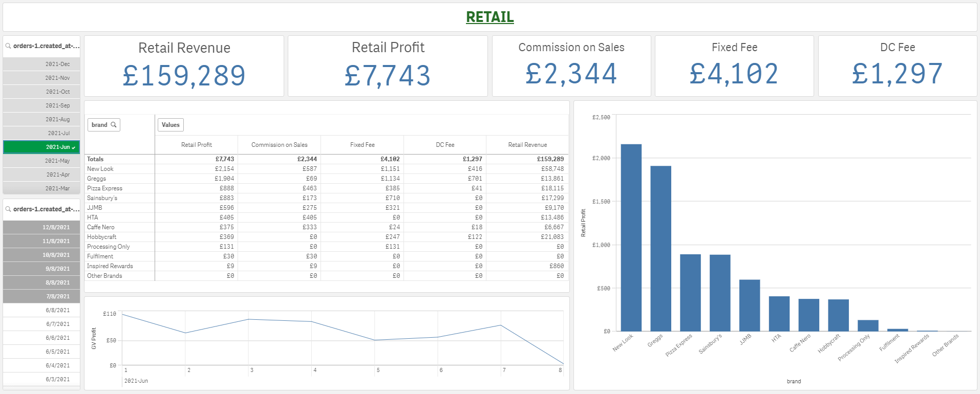Select the New Look row in table

[100, 169]
